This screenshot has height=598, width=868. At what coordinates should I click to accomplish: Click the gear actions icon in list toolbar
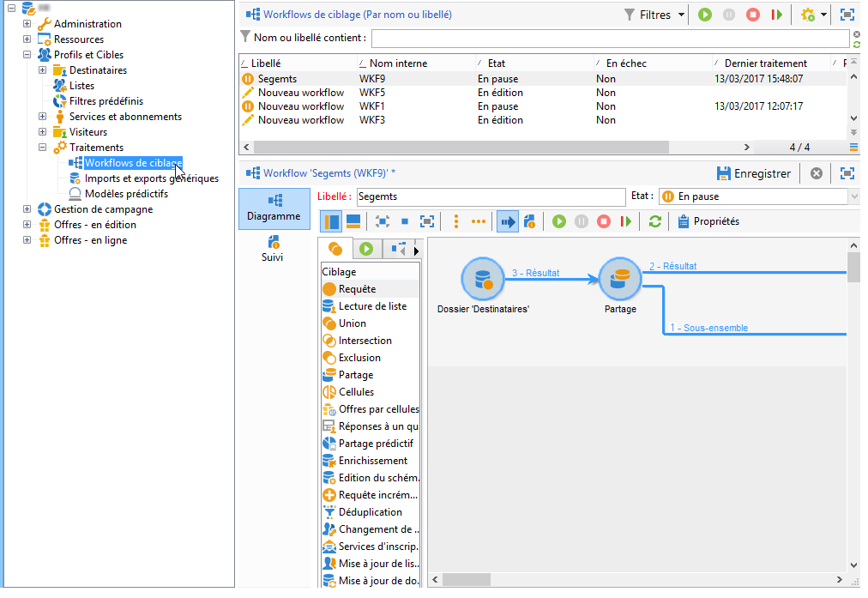coord(808,15)
